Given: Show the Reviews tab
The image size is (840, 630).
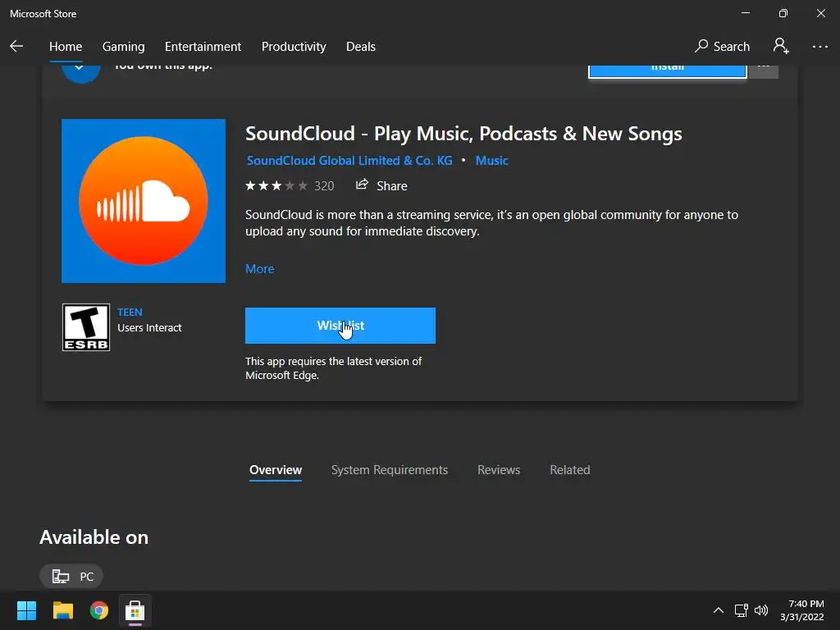Looking at the screenshot, I should (499, 470).
